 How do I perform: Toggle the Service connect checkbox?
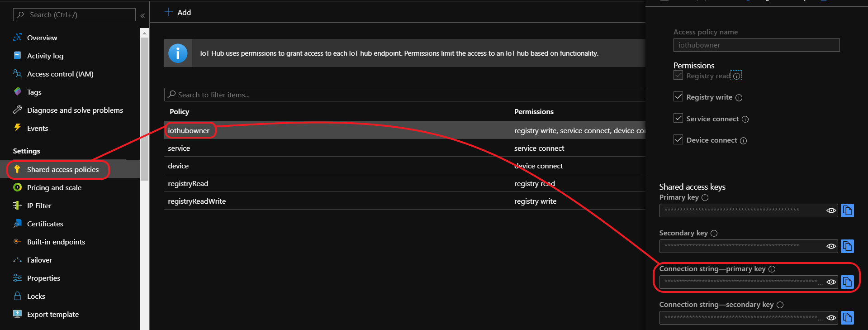click(678, 119)
